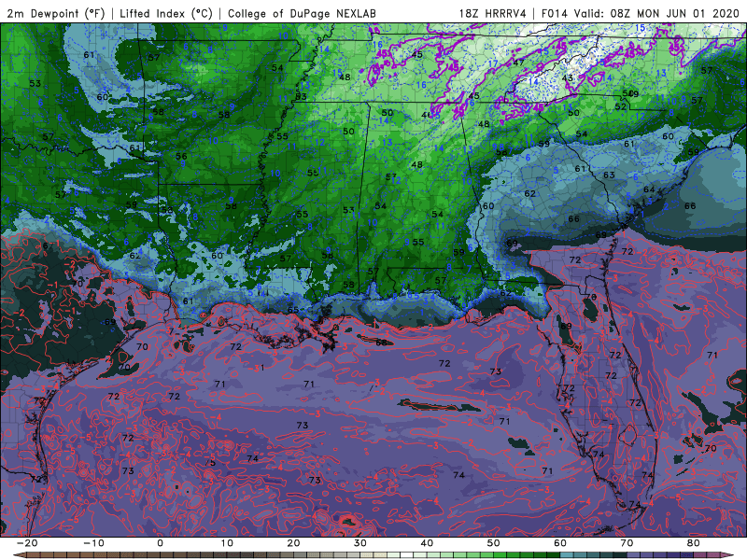Screen dimensions: 747x560
Task: Click the '50' color scale label
Action: pos(494,543)
